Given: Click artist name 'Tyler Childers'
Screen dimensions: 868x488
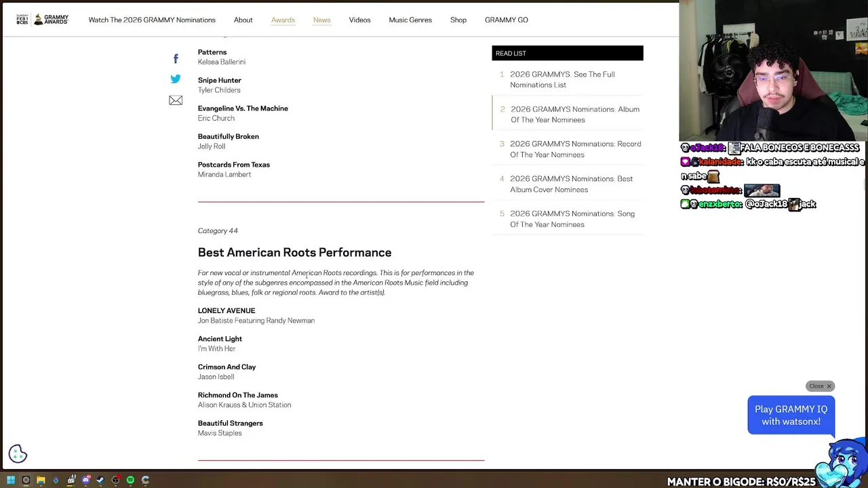Looking at the screenshot, I should (x=219, y=90).
